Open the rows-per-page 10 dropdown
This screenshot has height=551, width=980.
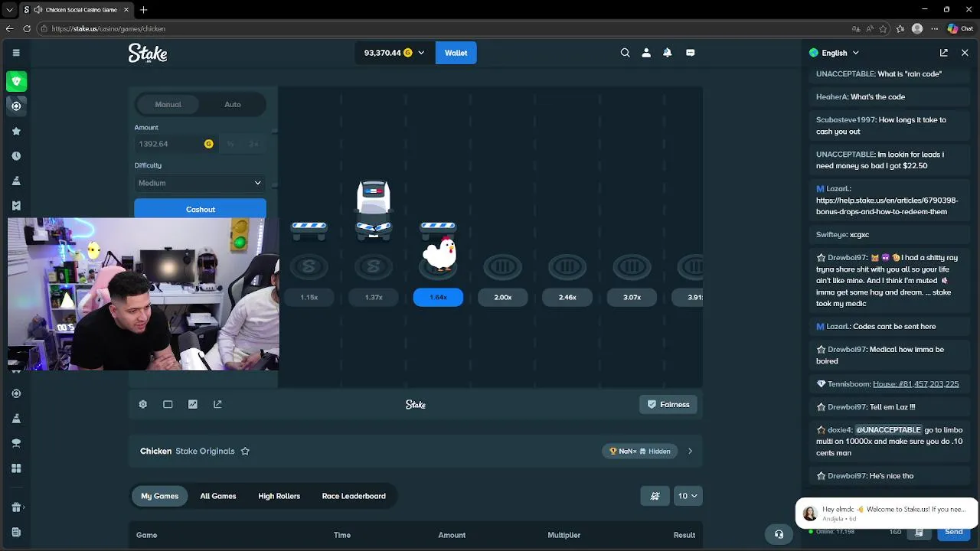pyautogui.click(x=688, y=496)
